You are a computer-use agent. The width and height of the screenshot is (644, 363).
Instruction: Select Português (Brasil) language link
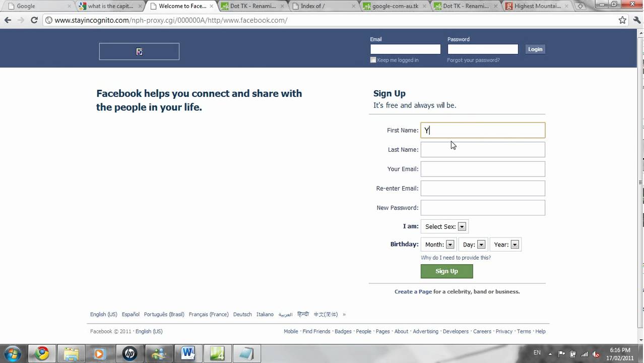(164, 315)
